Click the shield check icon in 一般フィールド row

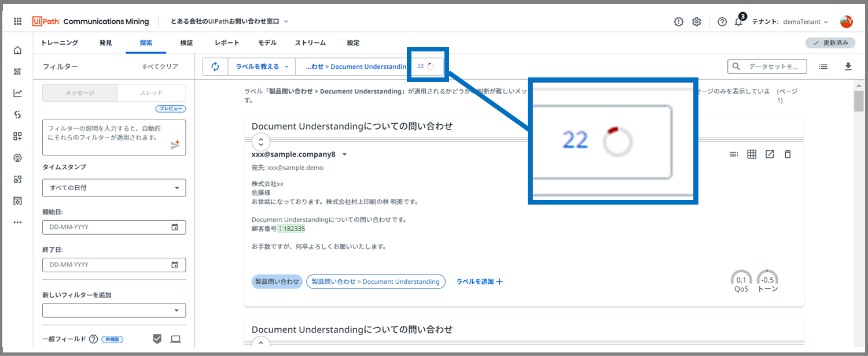pyautogui.click(x=157, y=339)
